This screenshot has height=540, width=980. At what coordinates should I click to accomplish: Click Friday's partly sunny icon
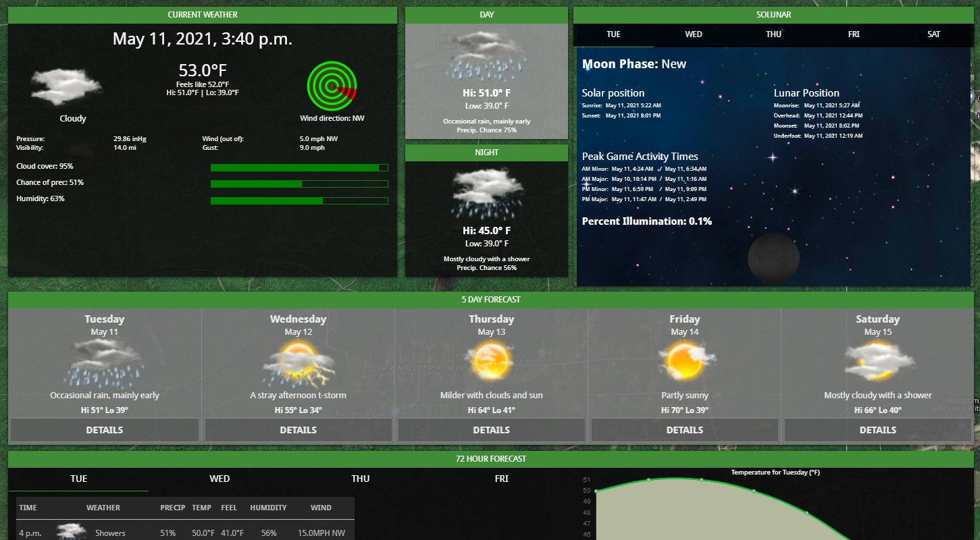pos(685,361)
